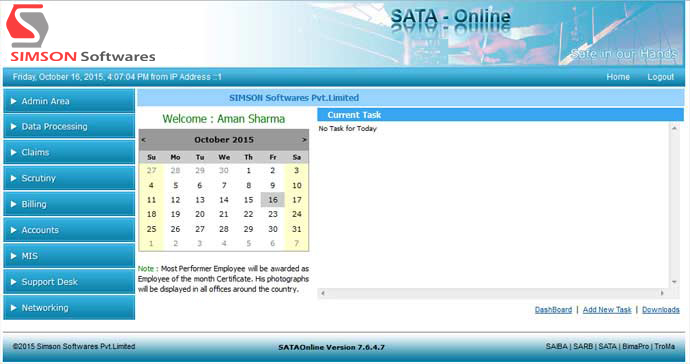The height and width of the screenshot is (364, 690).
Task: Go to the Home page link
Action: point(618,77)
